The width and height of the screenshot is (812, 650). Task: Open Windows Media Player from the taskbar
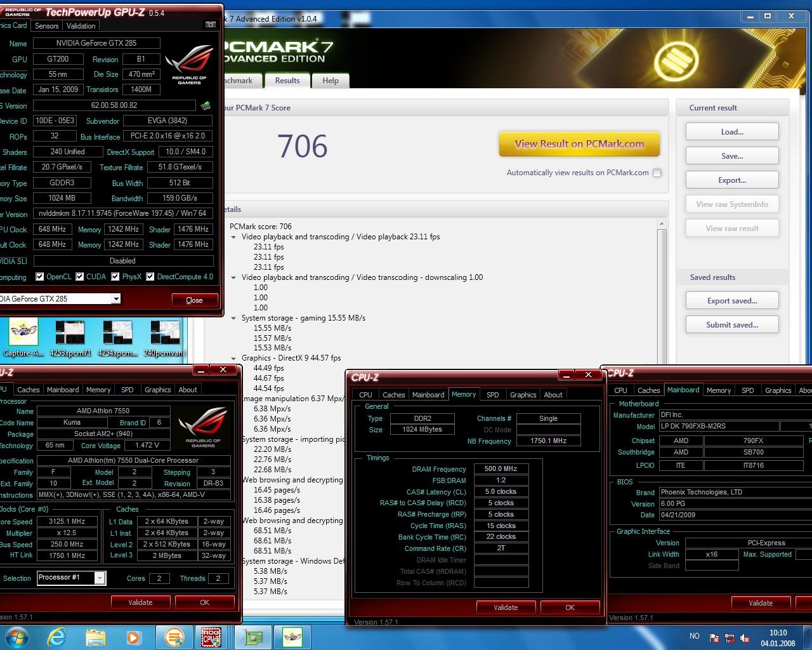[133, 637]
